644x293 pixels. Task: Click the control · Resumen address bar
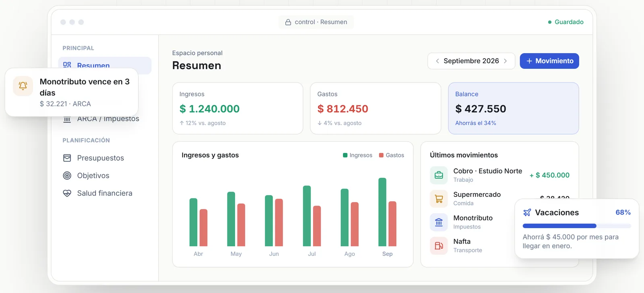pos(316,22)
